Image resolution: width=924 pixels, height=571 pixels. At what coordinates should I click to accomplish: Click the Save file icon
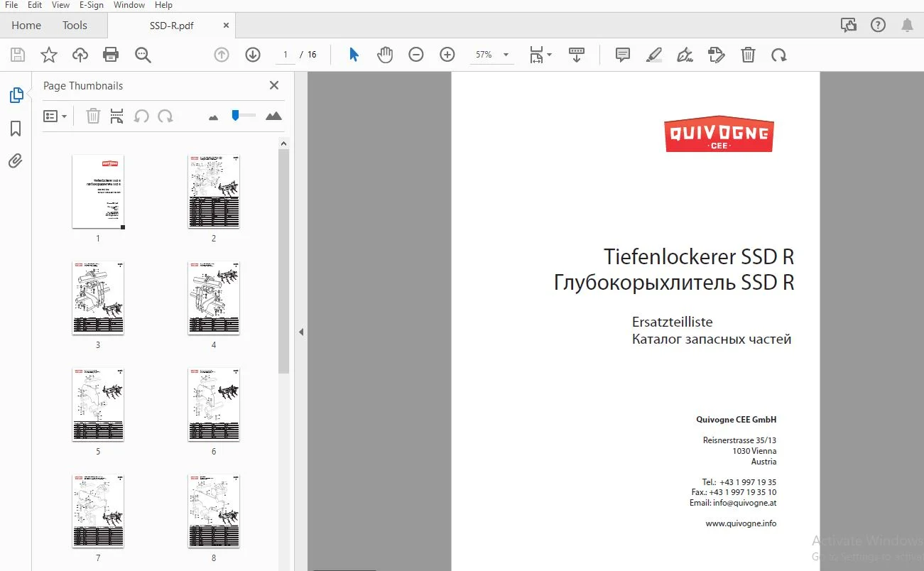pyautogui.click(x=18, y=55)
